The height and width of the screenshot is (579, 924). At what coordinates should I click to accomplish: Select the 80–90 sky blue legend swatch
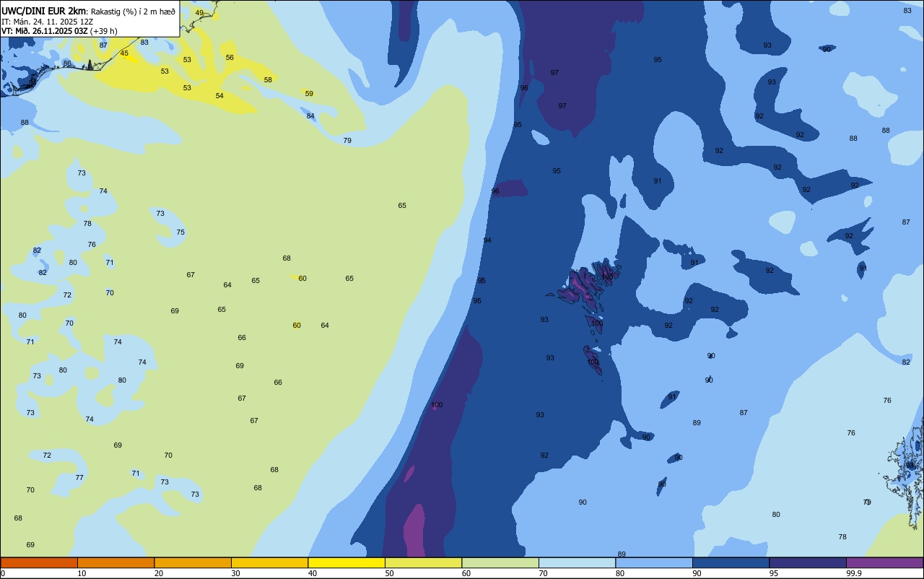coord(654,562)
